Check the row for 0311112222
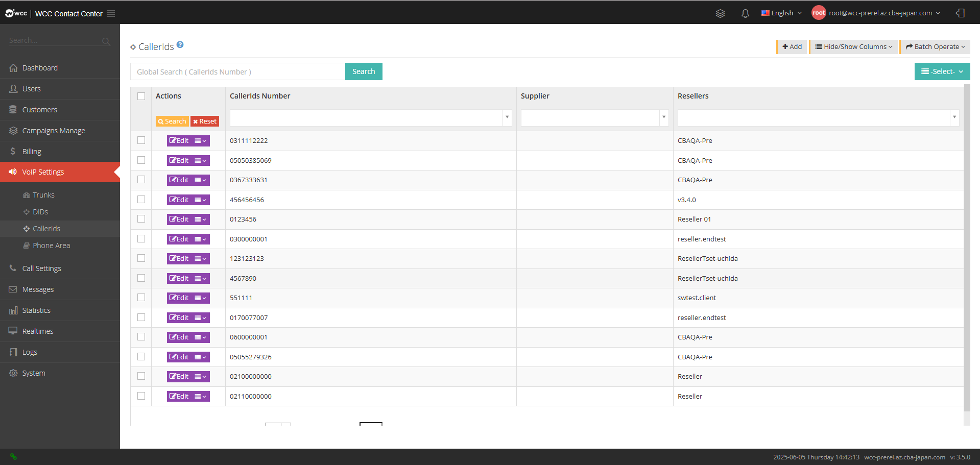The image size is (980, 465). (x=141, y=140)
